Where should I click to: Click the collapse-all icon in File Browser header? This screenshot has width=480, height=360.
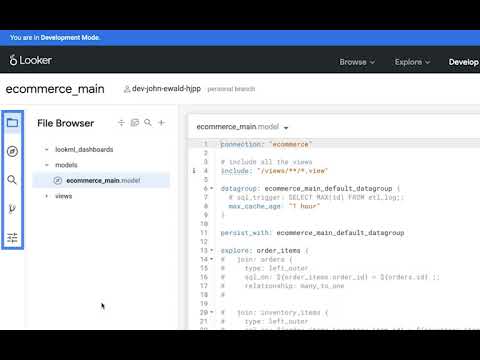(x=121, y=123)
